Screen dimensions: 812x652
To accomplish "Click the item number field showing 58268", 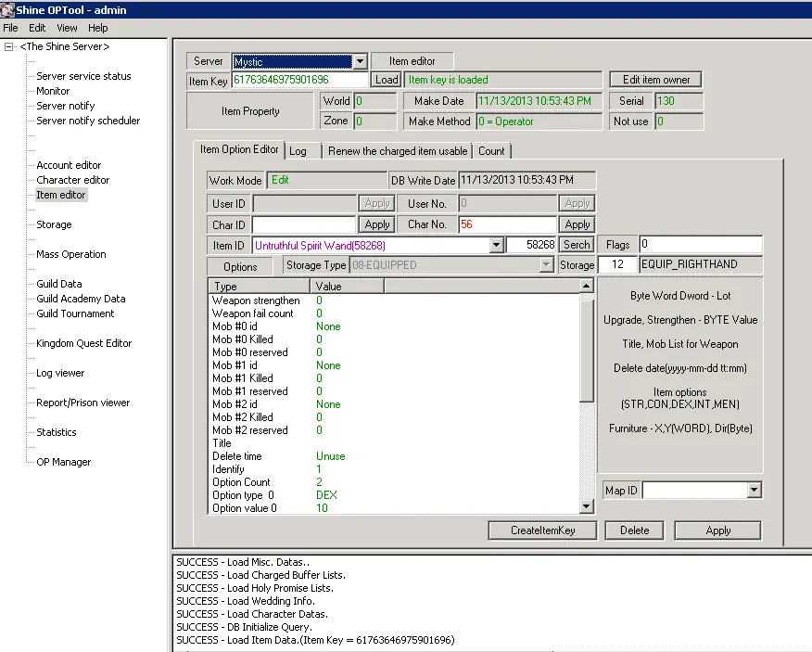I will point(531,245).
